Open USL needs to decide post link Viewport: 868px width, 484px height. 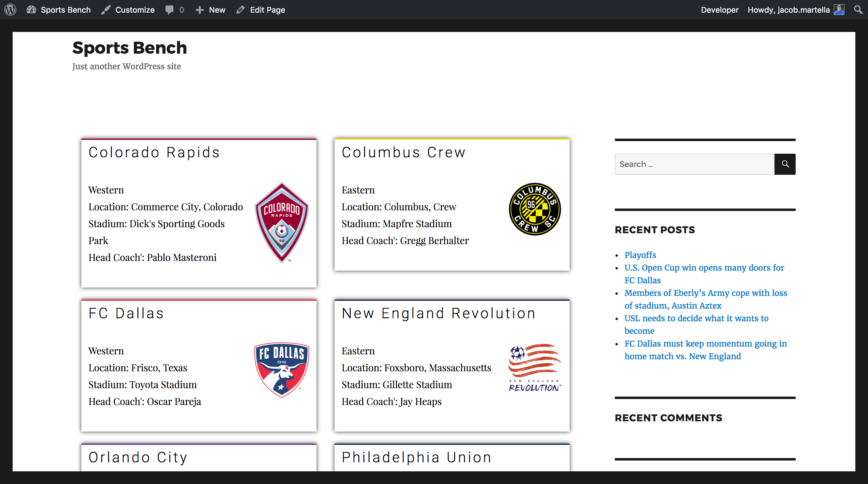[x=696, y=318]
